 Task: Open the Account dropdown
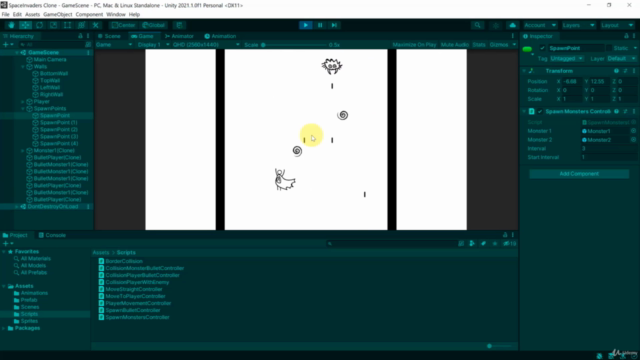click(x=540, y=25)
